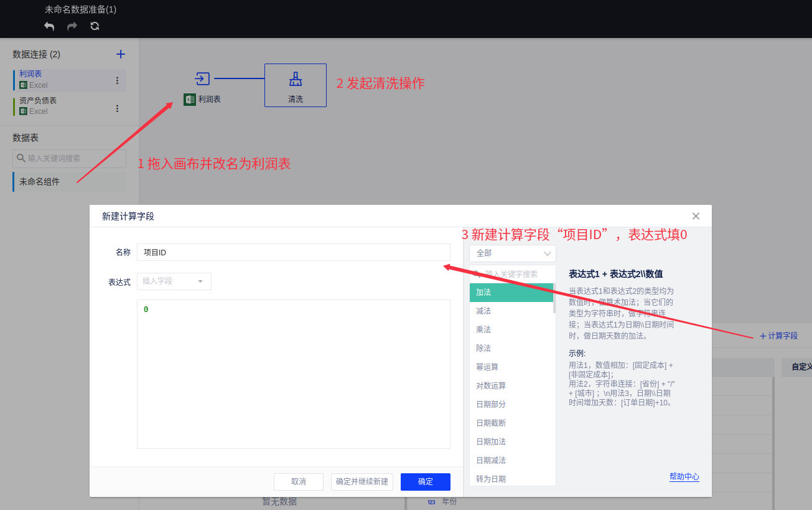Open the 帮助中心 link
This screenshot has height=510, width=812.
point(684,476)
